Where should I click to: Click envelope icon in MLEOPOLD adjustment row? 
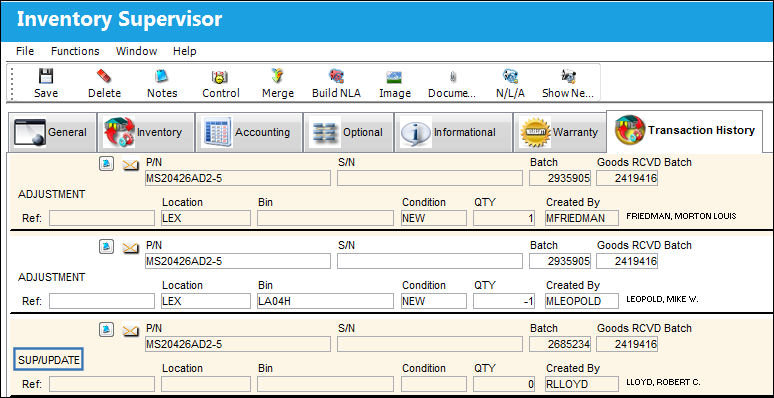130,247
